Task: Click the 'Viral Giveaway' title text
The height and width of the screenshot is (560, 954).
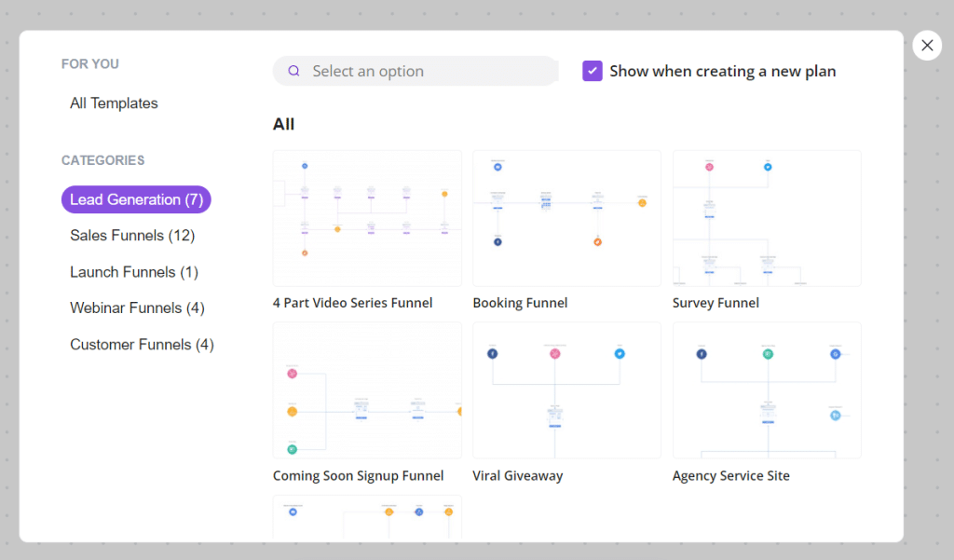Action: 518,475
